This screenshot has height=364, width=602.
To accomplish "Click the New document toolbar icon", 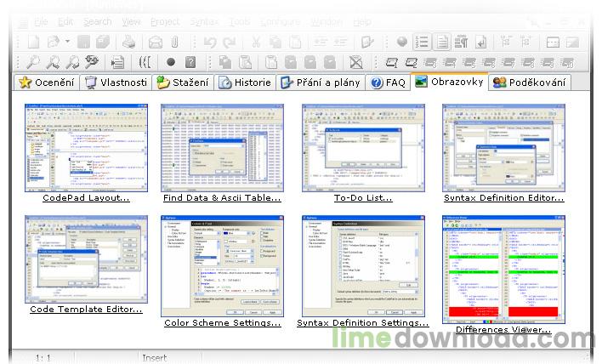I will pos(33,42).
